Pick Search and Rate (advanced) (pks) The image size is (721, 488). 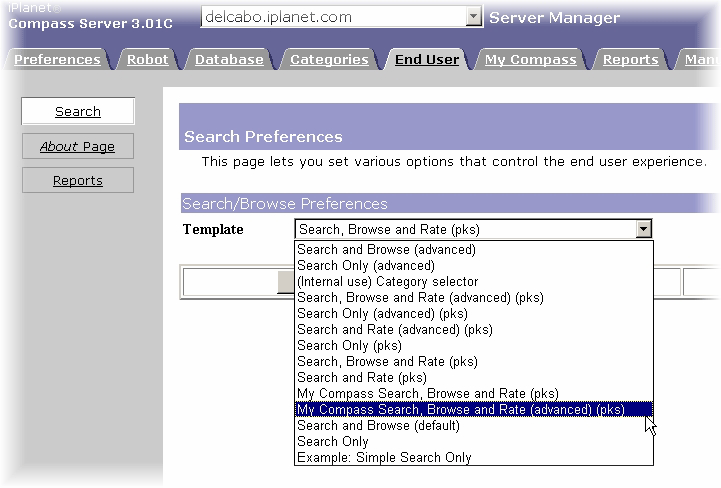click(474, 330)
